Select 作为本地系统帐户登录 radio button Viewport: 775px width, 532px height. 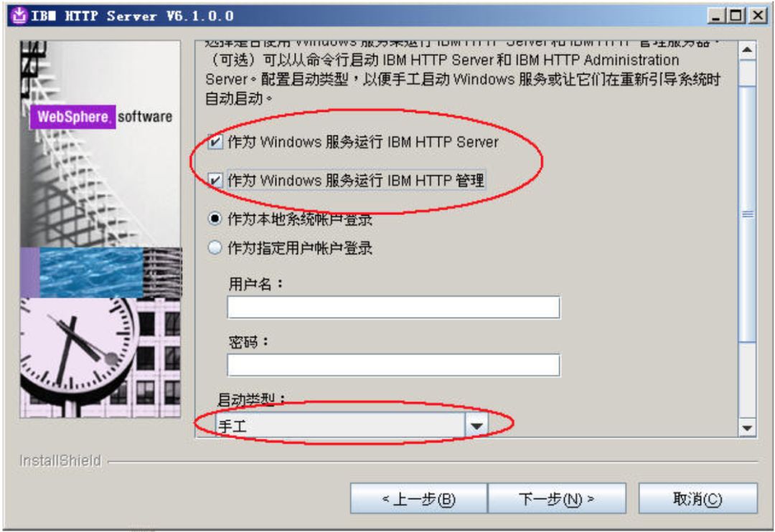pos(215,219)
